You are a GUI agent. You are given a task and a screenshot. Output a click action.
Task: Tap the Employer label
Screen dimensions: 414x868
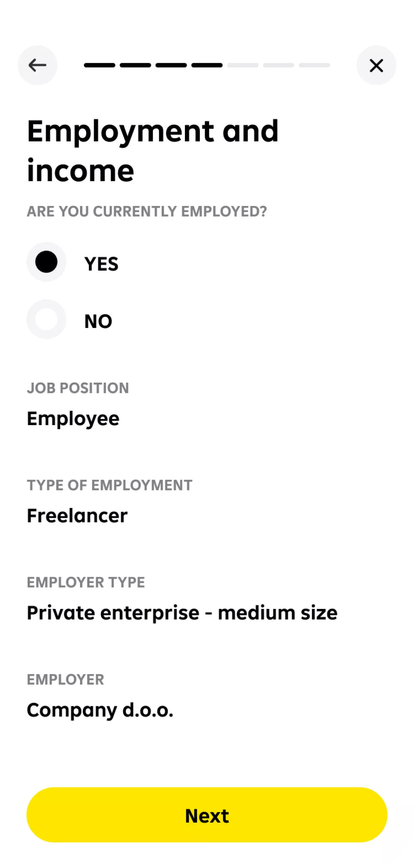click(65, 680)
